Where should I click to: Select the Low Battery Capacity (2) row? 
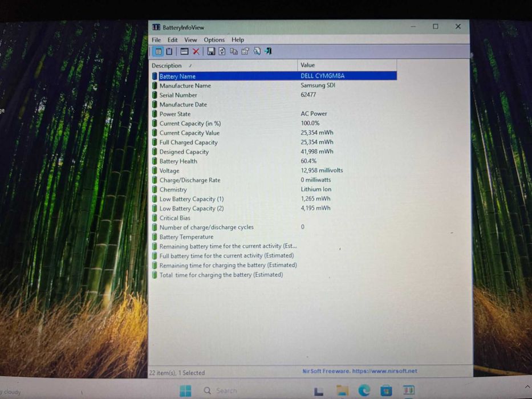pos(274,208)
